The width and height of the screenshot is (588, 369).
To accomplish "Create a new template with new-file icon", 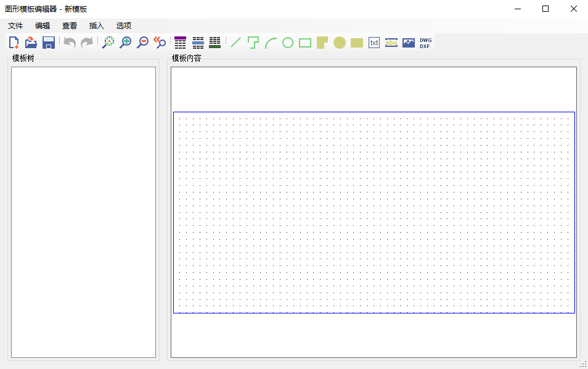I will coord(14,43).
